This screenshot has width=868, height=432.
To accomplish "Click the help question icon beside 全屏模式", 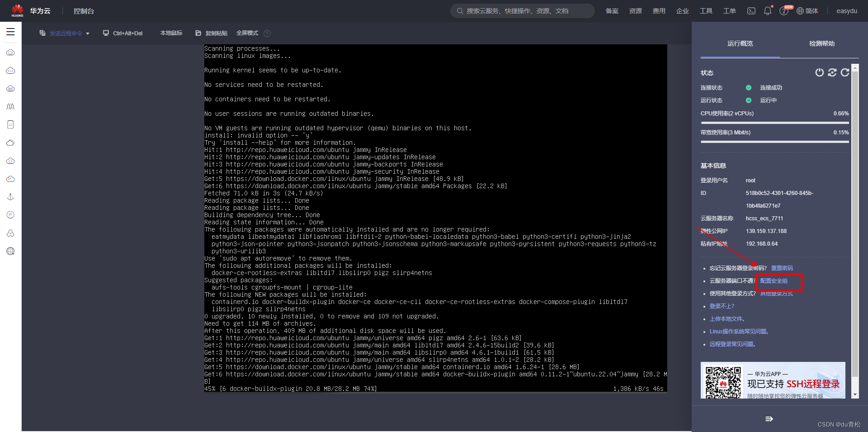I will tap(267, 33).
